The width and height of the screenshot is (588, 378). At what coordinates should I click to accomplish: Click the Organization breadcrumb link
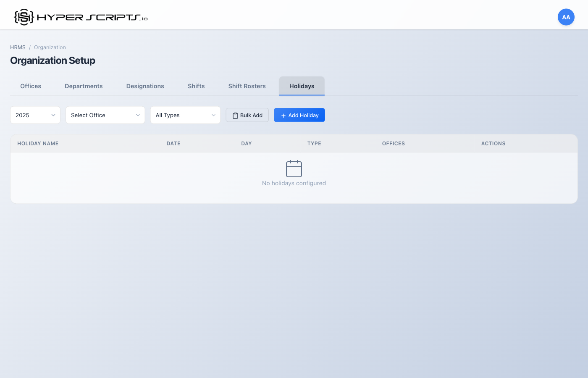(x=50, y=47)
